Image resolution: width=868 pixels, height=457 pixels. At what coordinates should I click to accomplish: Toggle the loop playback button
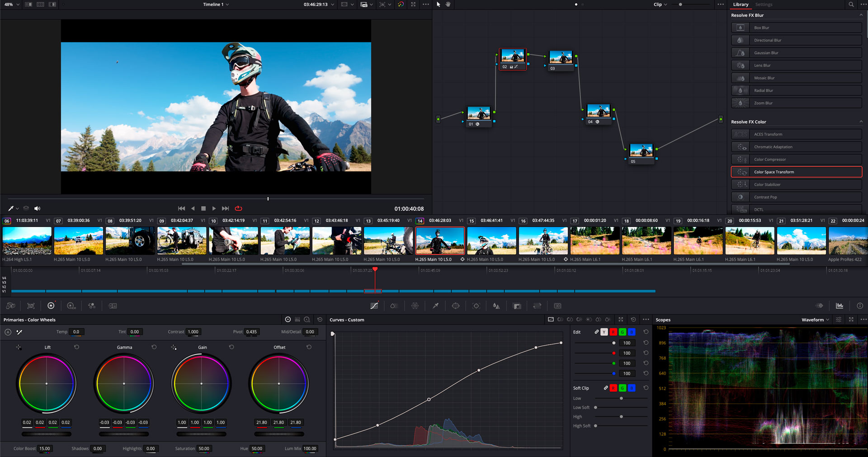[239, 208]
